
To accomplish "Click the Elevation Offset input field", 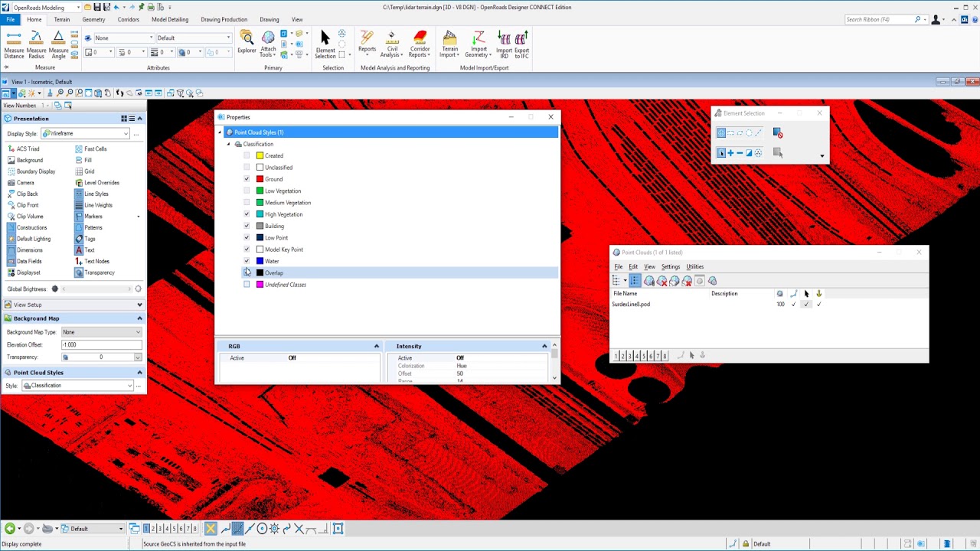I will (x=102, y=345).
